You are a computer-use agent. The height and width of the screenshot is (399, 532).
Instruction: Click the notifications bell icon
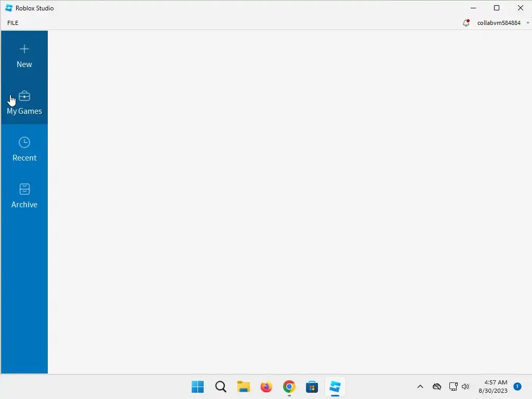coord(466,23)
